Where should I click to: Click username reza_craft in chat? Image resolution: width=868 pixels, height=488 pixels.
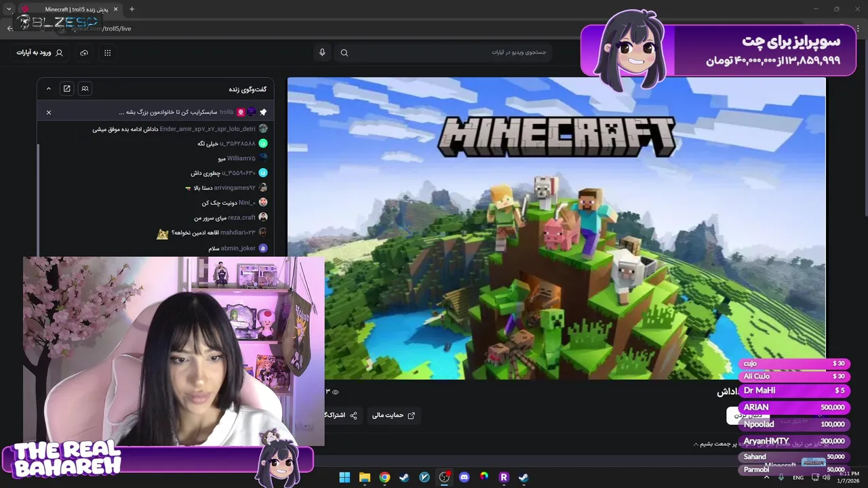(241, 218)
